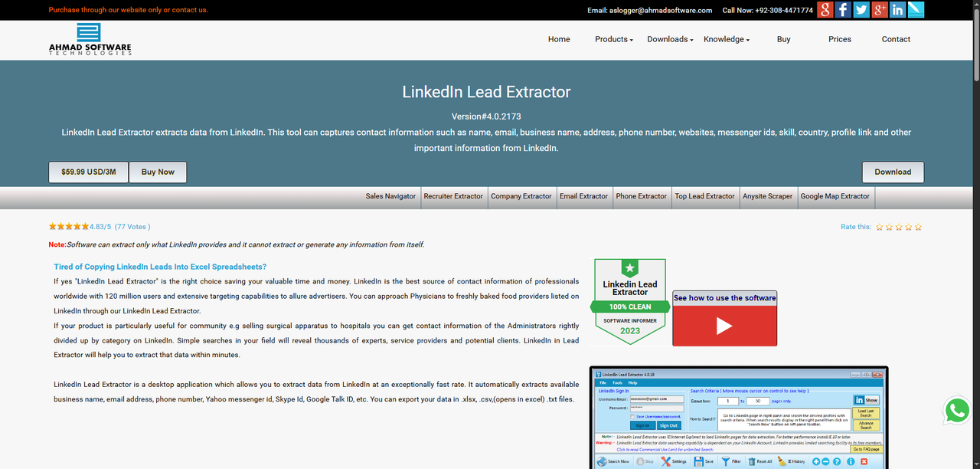The image size is (980, 469).
Task: Switch to the Email Extractor tab
Action: pos(583,196)
